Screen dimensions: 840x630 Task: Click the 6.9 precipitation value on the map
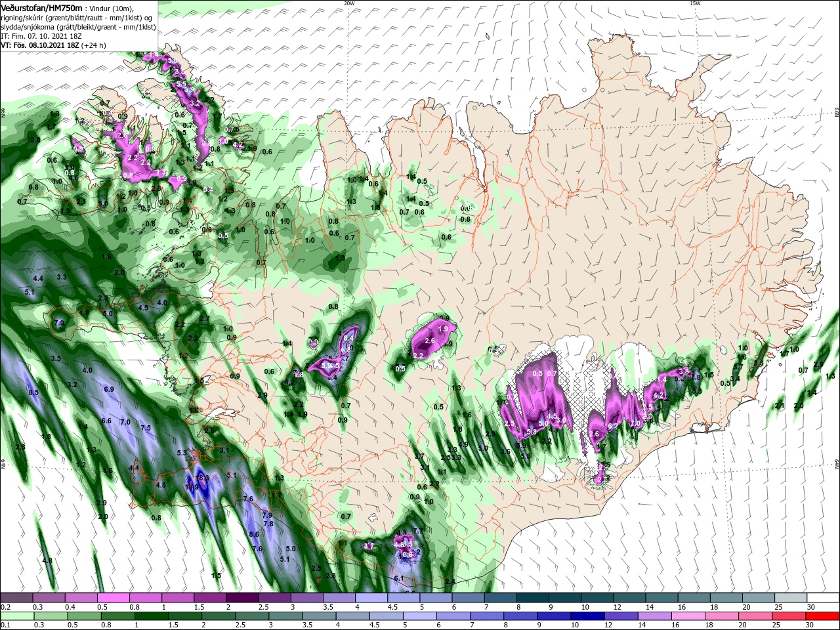(x=109, y=389)
